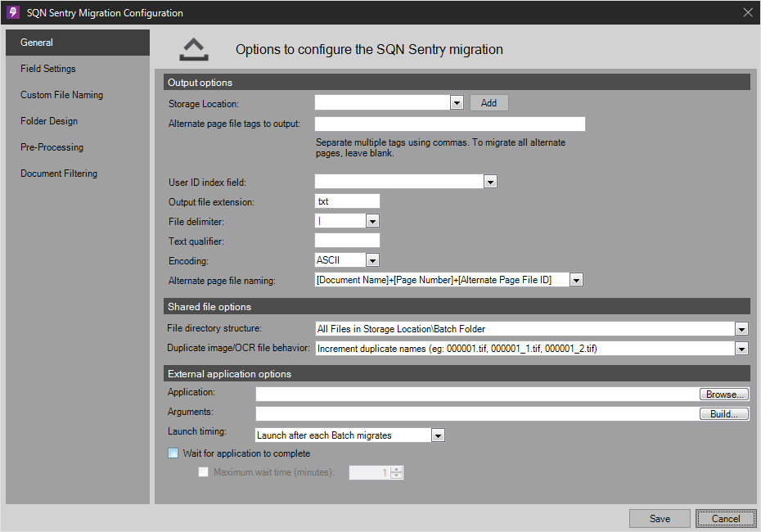
Task: Click the 'Separate multiple tags using commas' hint
Action: (441, 147)
